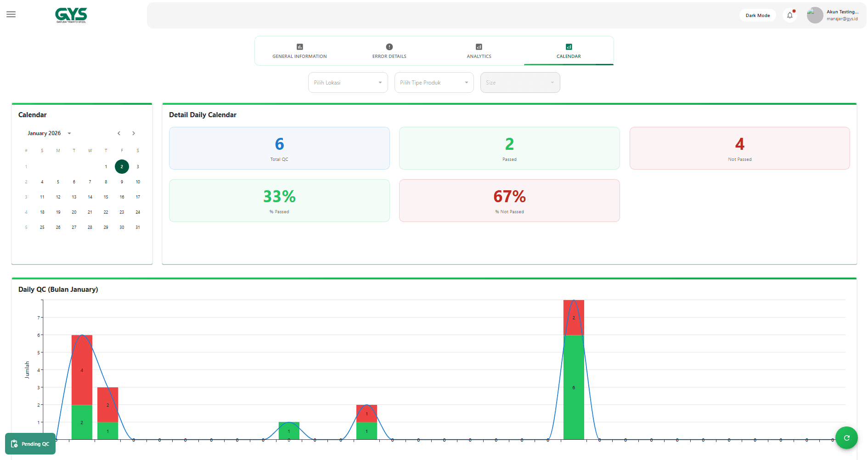This screenshot has width=868, height=460.
Task: Click the Error Details alert icon
Action: 389,47
